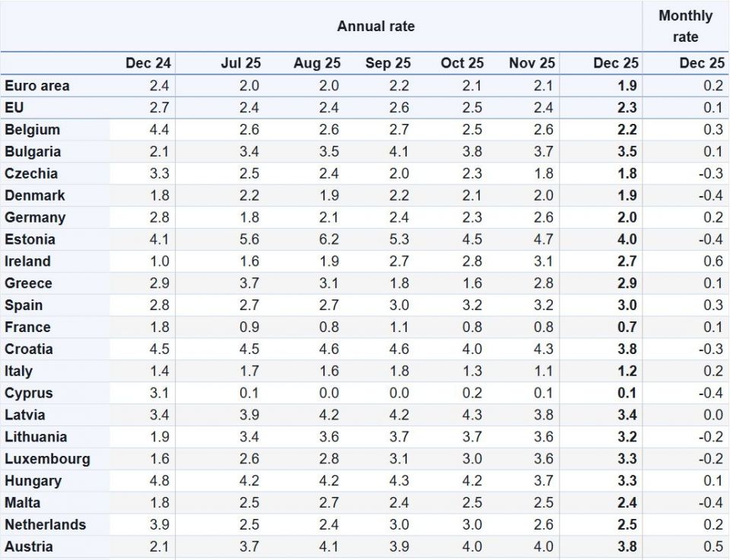
Task: Select the Germany row label
Action: 35,217
